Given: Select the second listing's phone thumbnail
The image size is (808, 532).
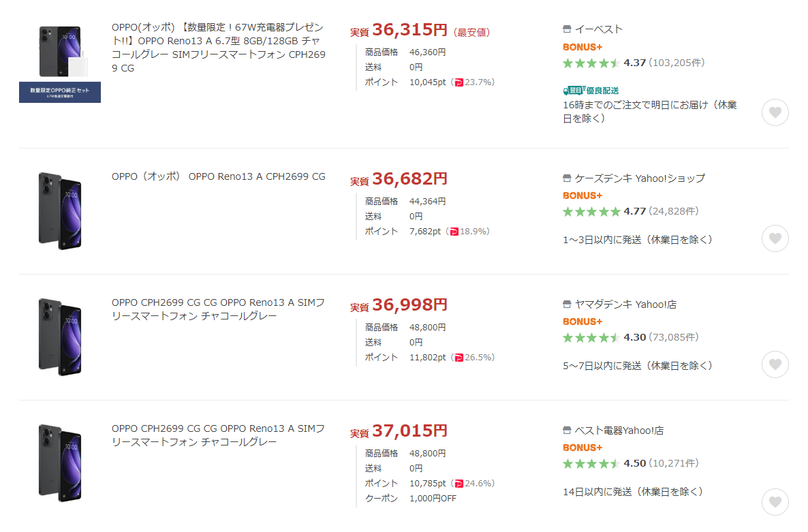Looking at the screenshot, I should [60, 211].
